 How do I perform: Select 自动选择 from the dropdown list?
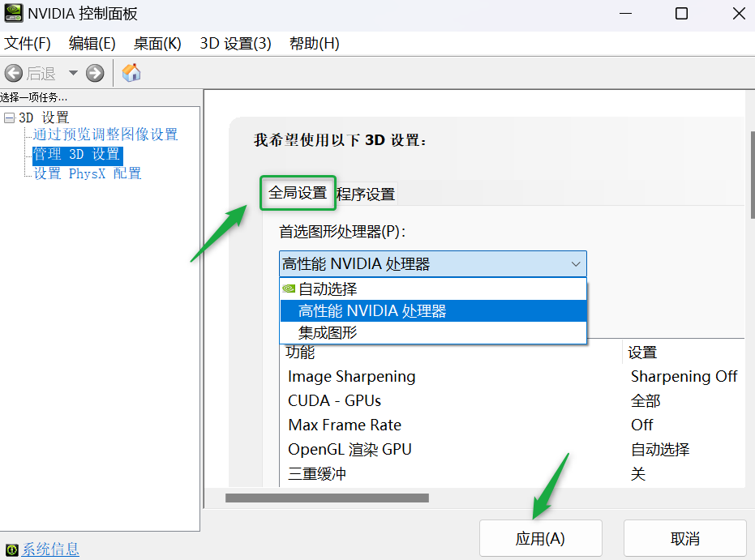[328, 289]
